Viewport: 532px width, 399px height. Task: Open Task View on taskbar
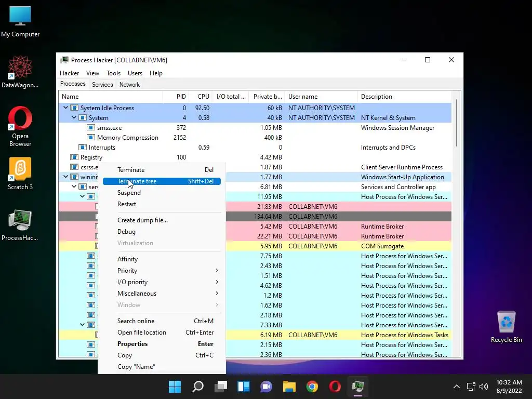click(x=220, y=387)
